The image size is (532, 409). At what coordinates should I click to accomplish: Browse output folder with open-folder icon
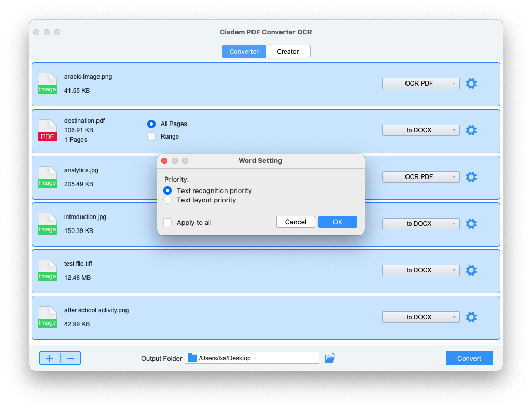(x=330, y=358)
